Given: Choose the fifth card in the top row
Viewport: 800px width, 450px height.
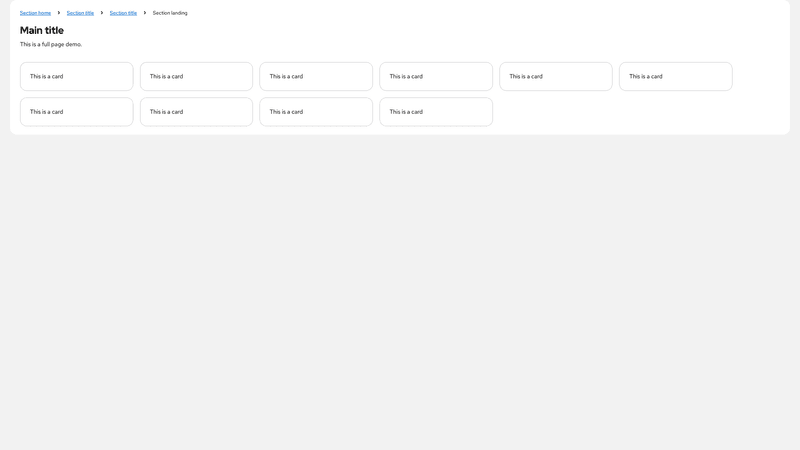Looking at the screenshot, I should coord(556,76).
